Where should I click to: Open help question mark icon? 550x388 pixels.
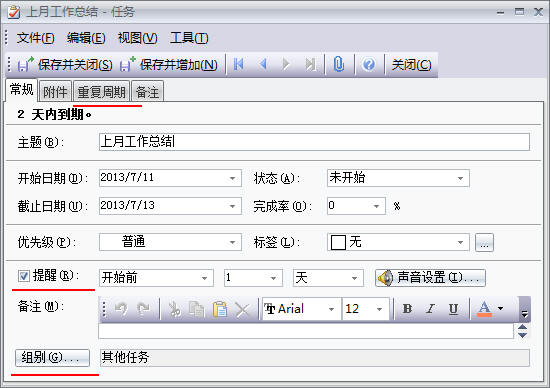pos(369,64)
